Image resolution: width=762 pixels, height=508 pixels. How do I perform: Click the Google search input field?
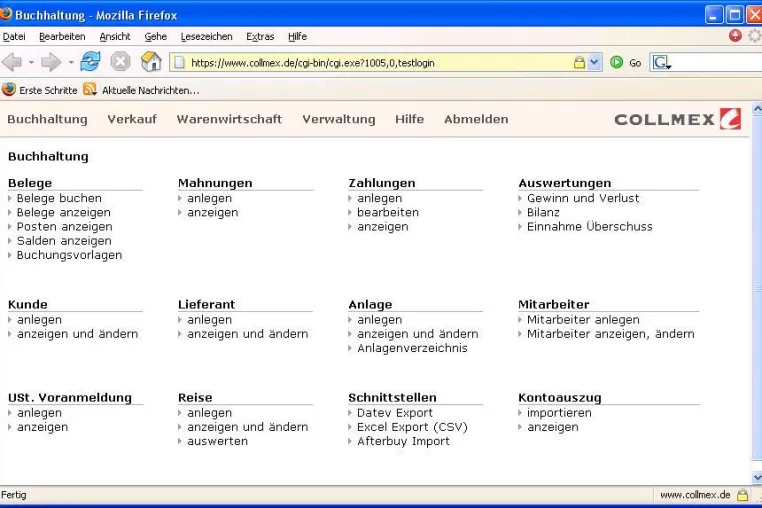coord(717,63)
